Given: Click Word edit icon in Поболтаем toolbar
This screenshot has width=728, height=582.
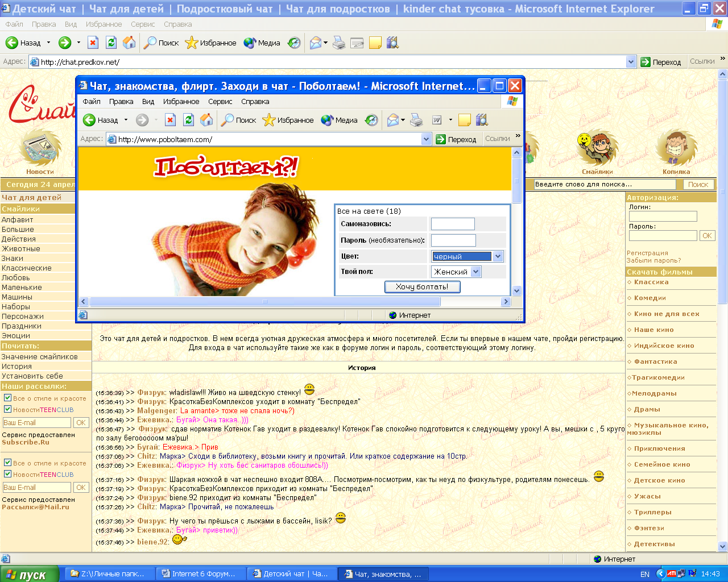Looking at the screenshot, I should click(437, 120).
